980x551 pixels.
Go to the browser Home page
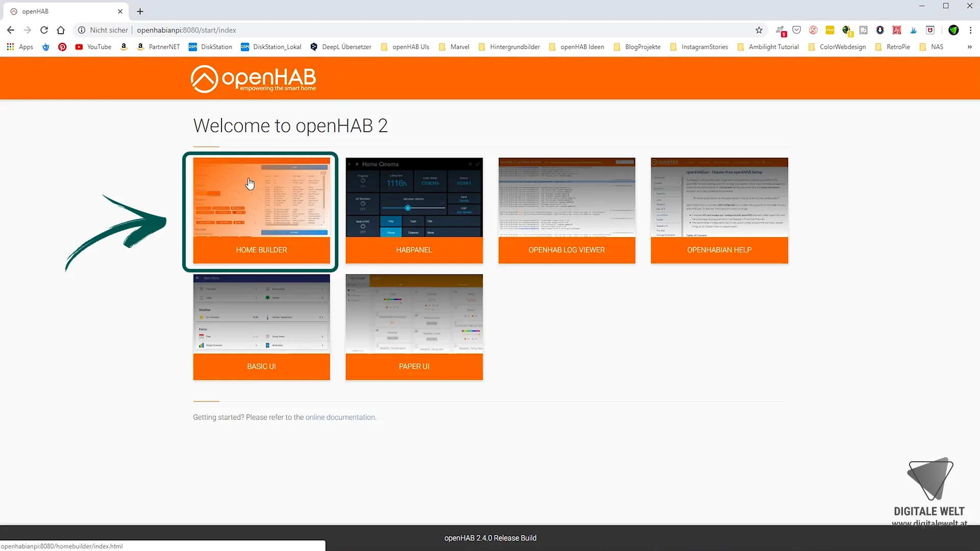click(x=61, y=30)
